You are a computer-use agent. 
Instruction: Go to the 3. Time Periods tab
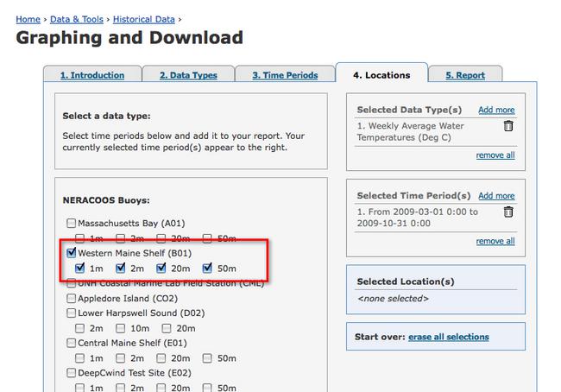pyautogui.click(x=285, y=75)
